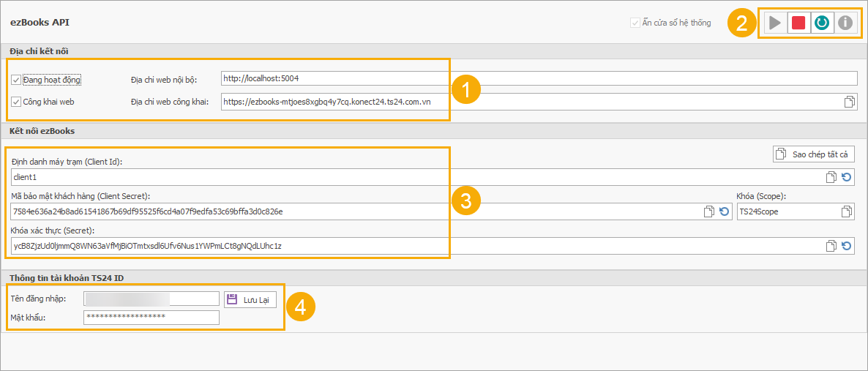Screen dimensions: 868x371
Task: Click the 'Khóa (Scope):' label
Action: coord(761,195)
